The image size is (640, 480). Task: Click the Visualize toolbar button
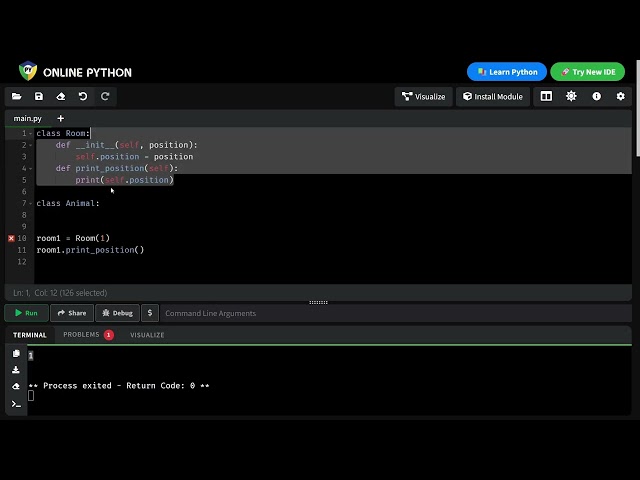pyautogui.click(x=424, y=97)
